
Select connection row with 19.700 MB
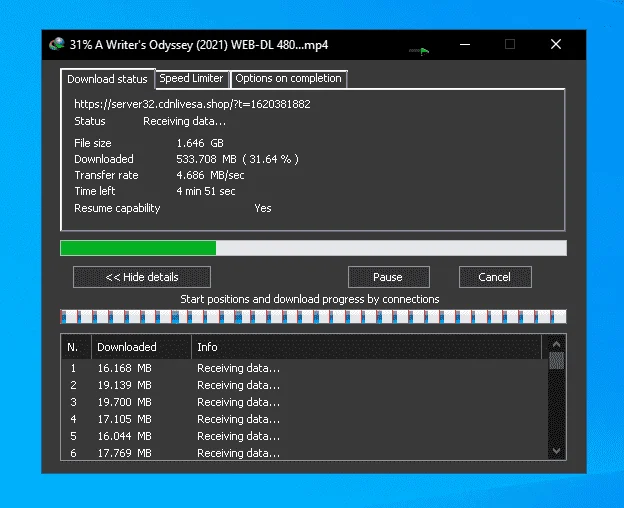[304, 402]
